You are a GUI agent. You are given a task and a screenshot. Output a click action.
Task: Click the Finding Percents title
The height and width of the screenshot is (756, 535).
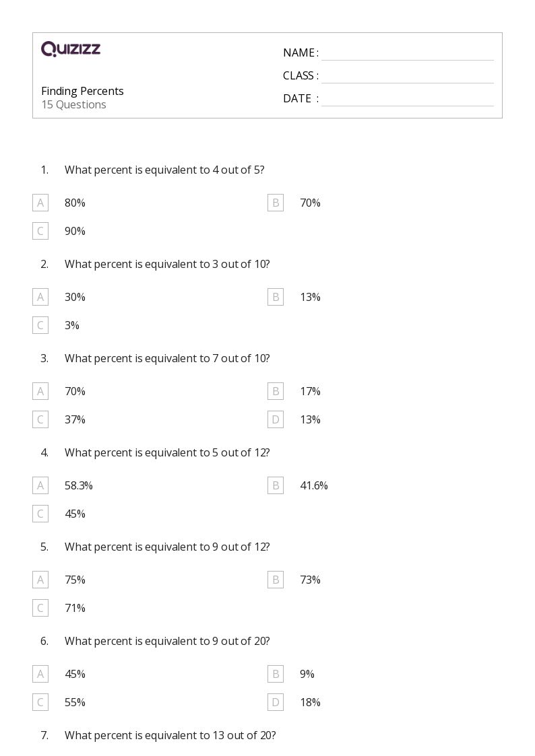[x=82, y=91]
